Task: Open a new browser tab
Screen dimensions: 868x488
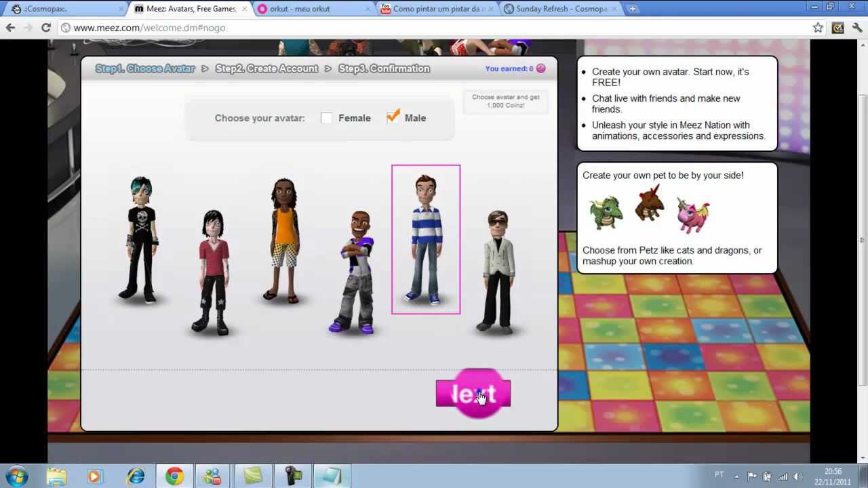Action: tap(632, 9)
